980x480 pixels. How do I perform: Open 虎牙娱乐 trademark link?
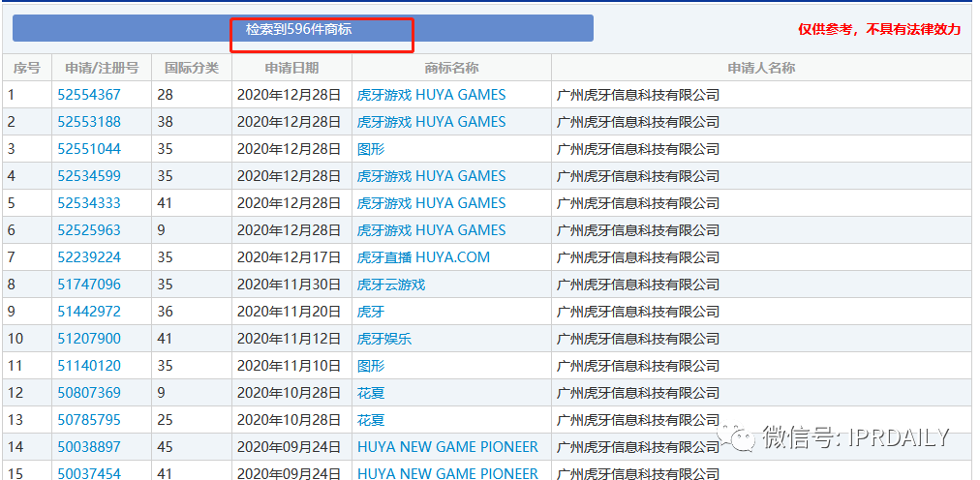(383, 339)
